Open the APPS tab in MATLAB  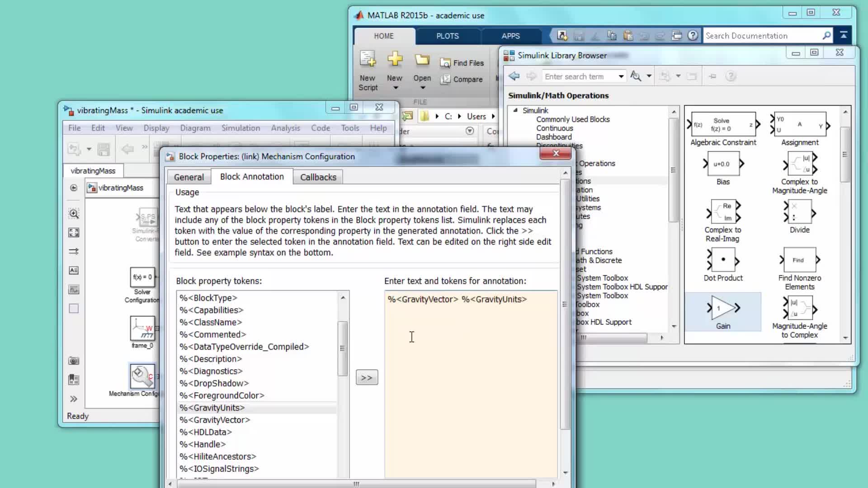pyautogui.click(x=510, y=36)
